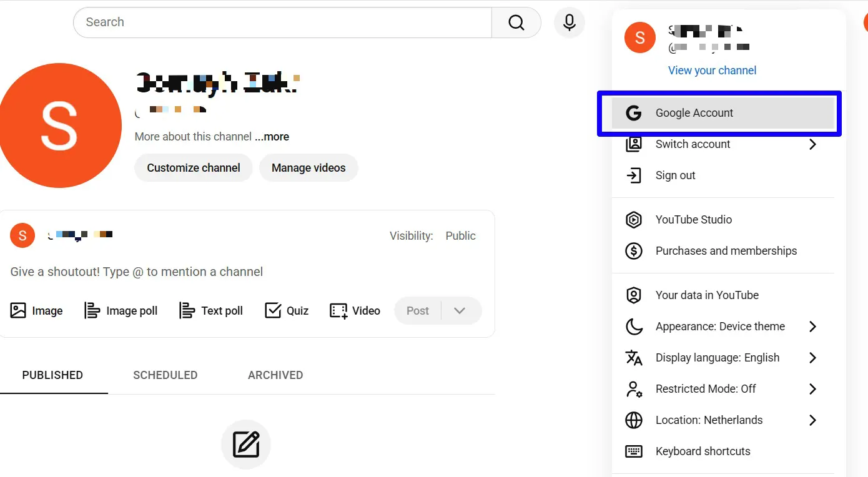Create a Quiz post
This screenshot has height=477, width=868.
pos(287,311)
